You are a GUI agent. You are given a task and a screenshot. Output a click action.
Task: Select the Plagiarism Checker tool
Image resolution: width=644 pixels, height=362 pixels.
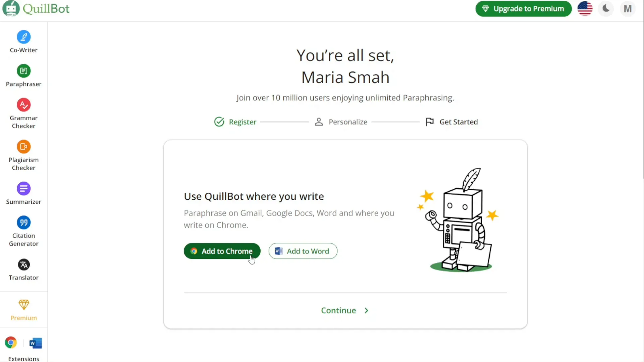23,156
